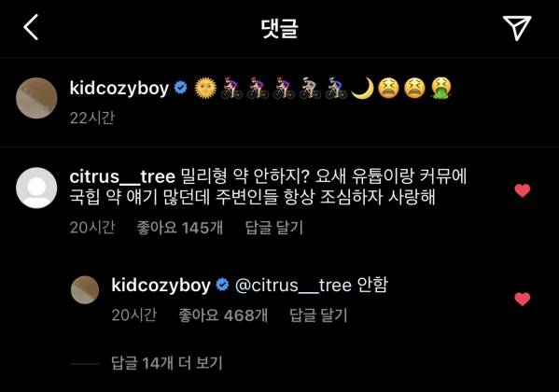This screenshot has height=392, width=559.
Task: Tap 답글 달기 under kidcozyboy's reply
Action: (318, 315)
